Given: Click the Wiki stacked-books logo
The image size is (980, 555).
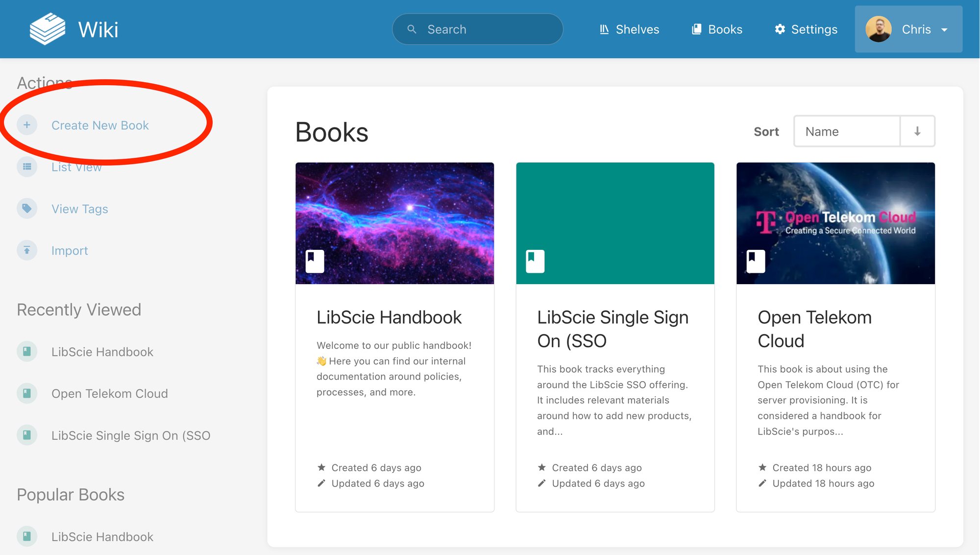Looking at the screenshot, I should pos(47,29).
